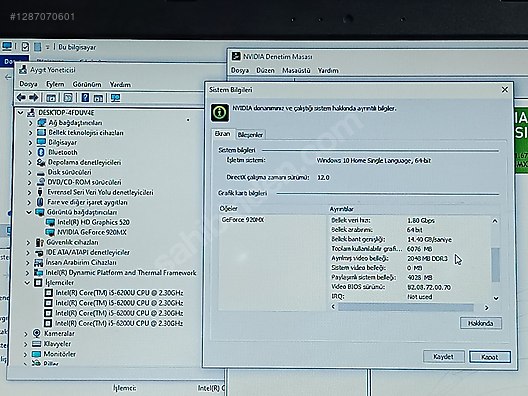Click the Kaydet button
The image size is (528, 396).
(x=443, y=357)
